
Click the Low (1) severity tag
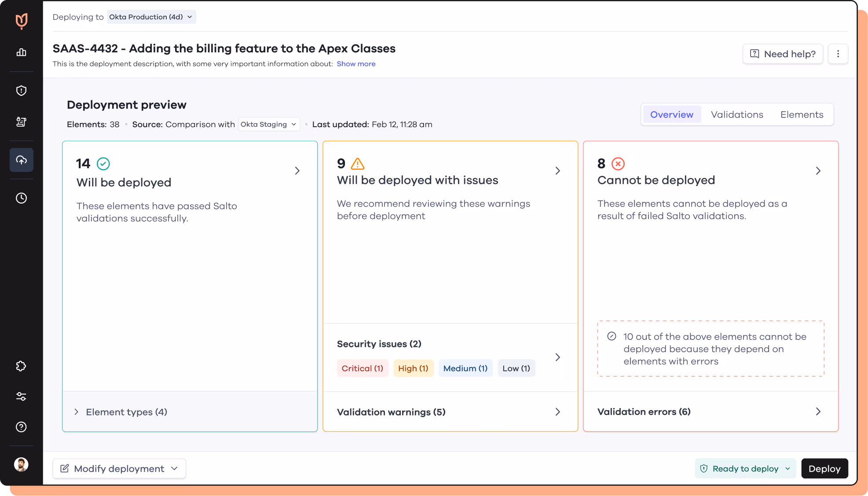[516, 368]
